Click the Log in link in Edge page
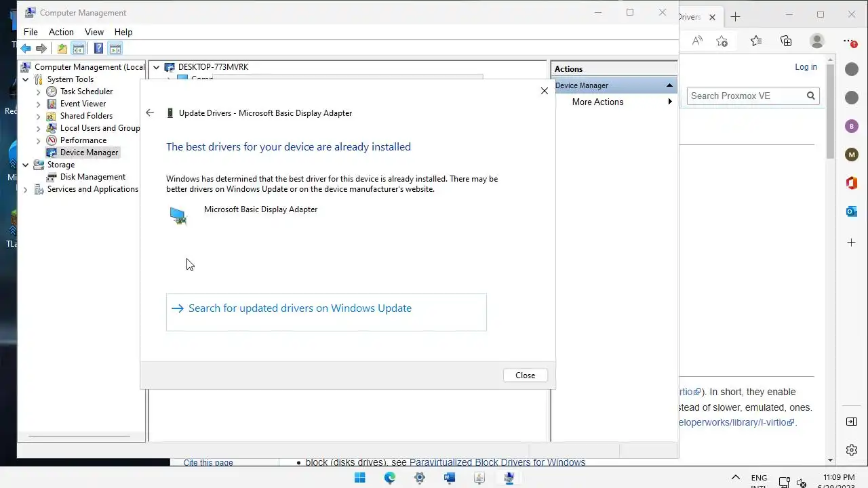Screen dimensions: 868x488 coord(806,67)
